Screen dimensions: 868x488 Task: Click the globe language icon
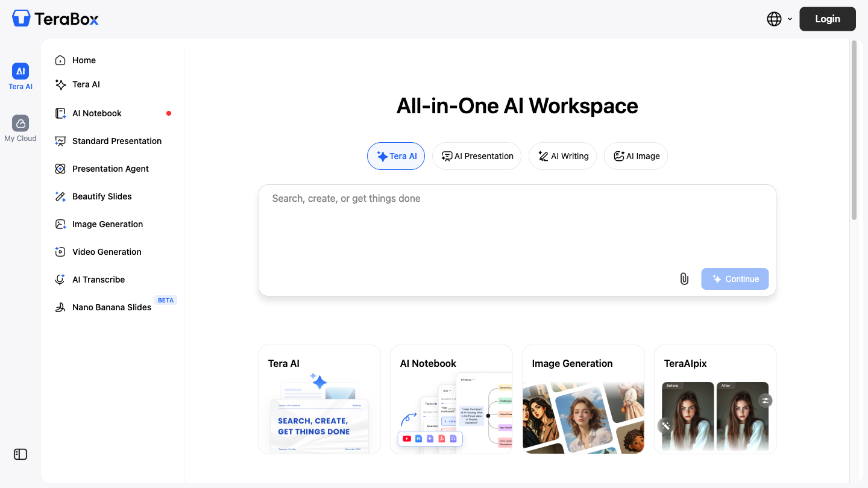click(x=774, y=19)
